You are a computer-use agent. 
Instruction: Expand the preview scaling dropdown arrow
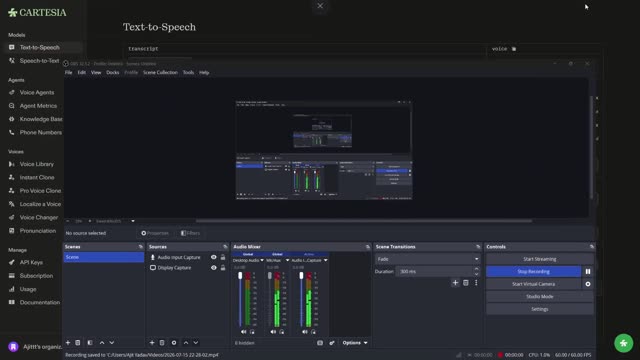[x=133, y=221]
